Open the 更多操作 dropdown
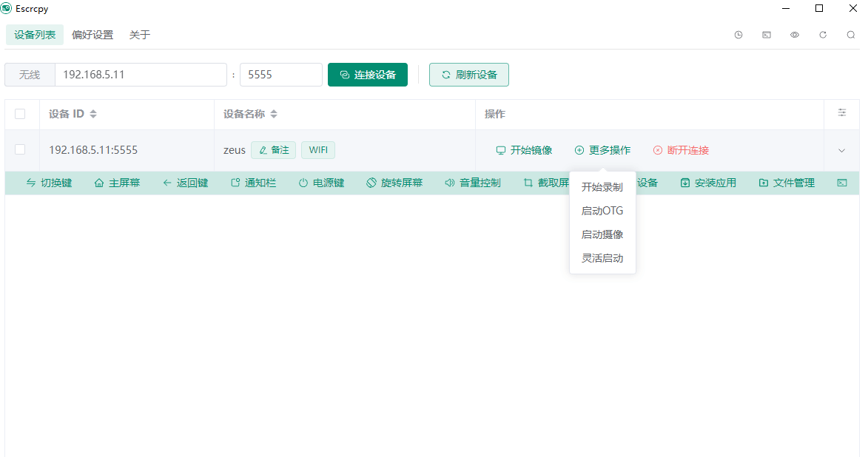 pos(603,150)
